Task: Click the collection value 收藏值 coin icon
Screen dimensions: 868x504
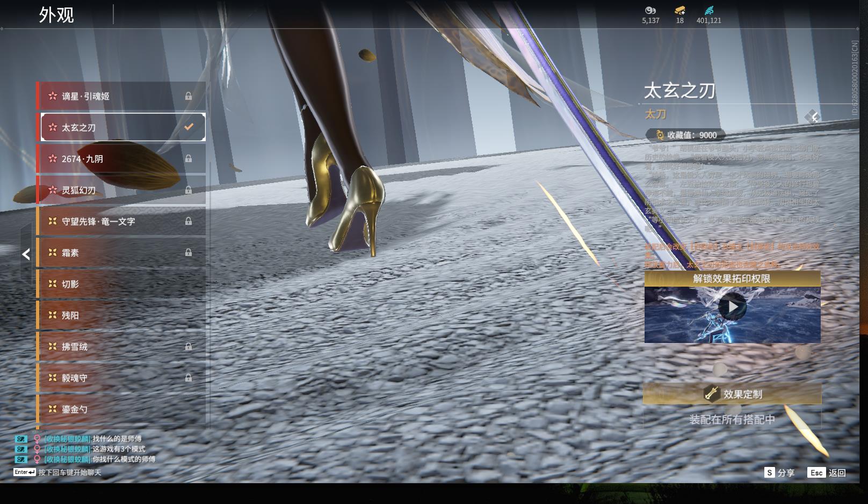Action: point(660,135)
